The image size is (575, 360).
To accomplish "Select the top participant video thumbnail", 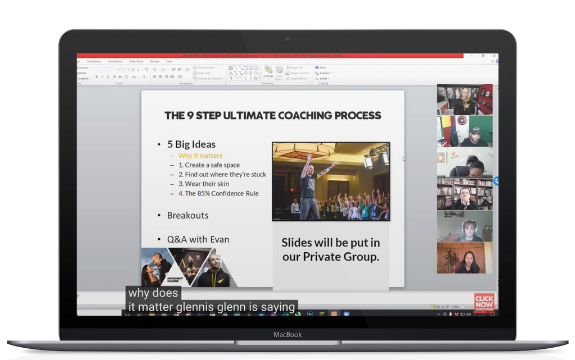I will pos(465,100).
